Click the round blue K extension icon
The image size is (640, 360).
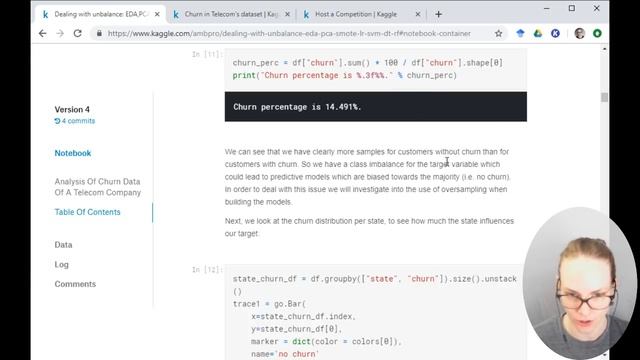(x=555, y=33)
